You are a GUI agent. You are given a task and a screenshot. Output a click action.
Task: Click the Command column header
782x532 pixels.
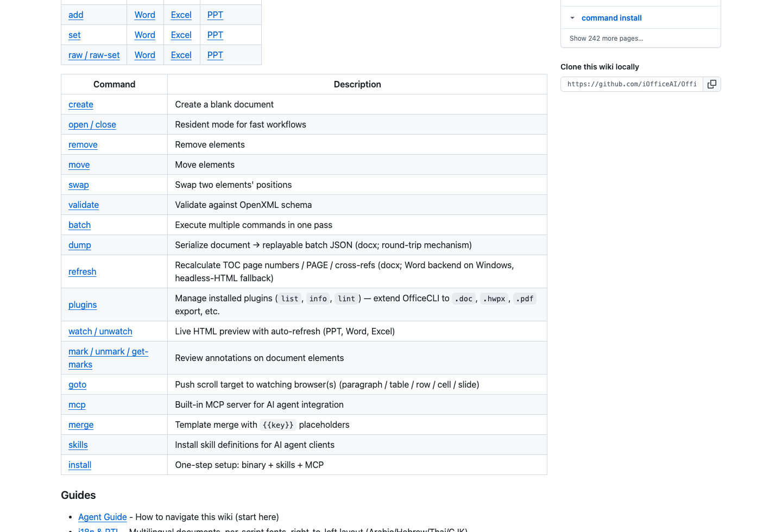[114, 85]
